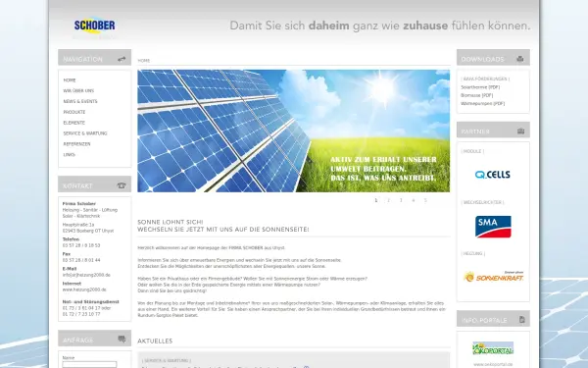
Task: Click the speech bubble icon in Anfrage header
Action: (x=122, y=340)
